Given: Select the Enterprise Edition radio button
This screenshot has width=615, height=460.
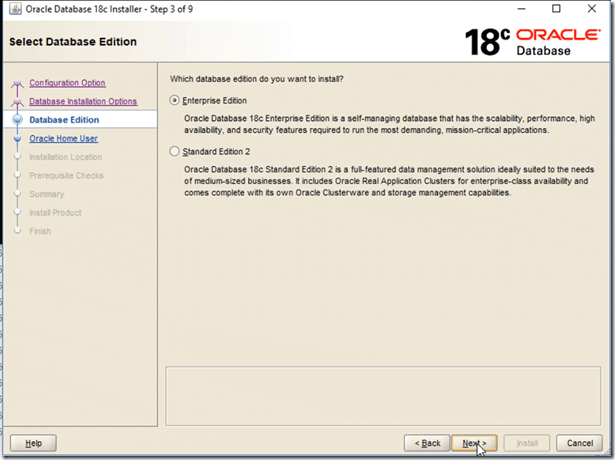Looking at the screenshot, I should click(x=176, y=101).
